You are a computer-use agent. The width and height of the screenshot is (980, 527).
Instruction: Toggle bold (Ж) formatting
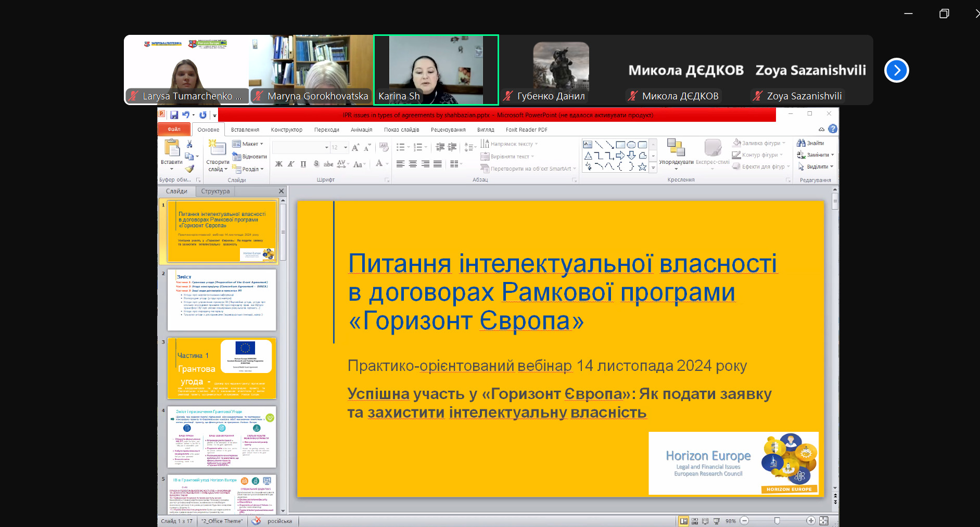pyautogui.click(x=279, y=164)
